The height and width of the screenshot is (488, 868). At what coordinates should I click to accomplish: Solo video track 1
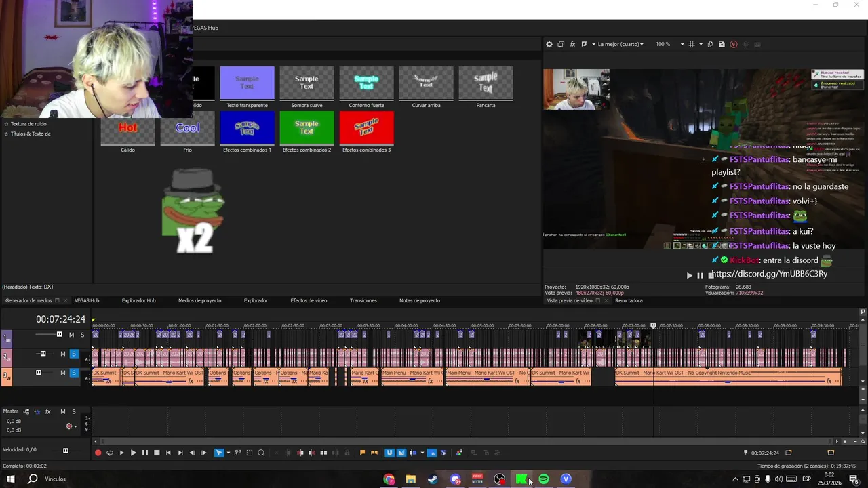(x=83, y=335)
